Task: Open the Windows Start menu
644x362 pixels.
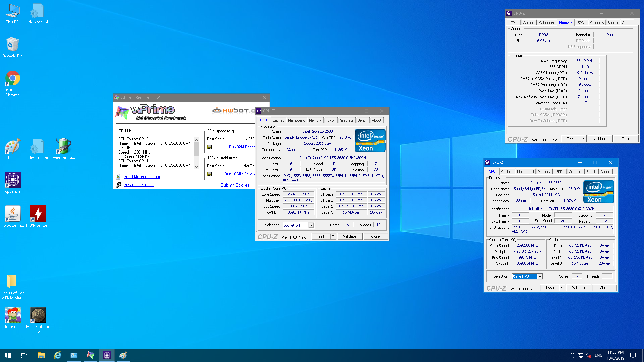Action: click(x=8, y=355)
